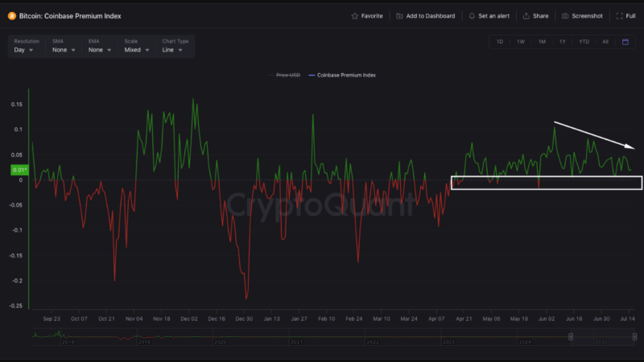The width and height of the screenshot is (644, 362).
Task: Click the Bitcoin logo icon
Action: [12, 16]
